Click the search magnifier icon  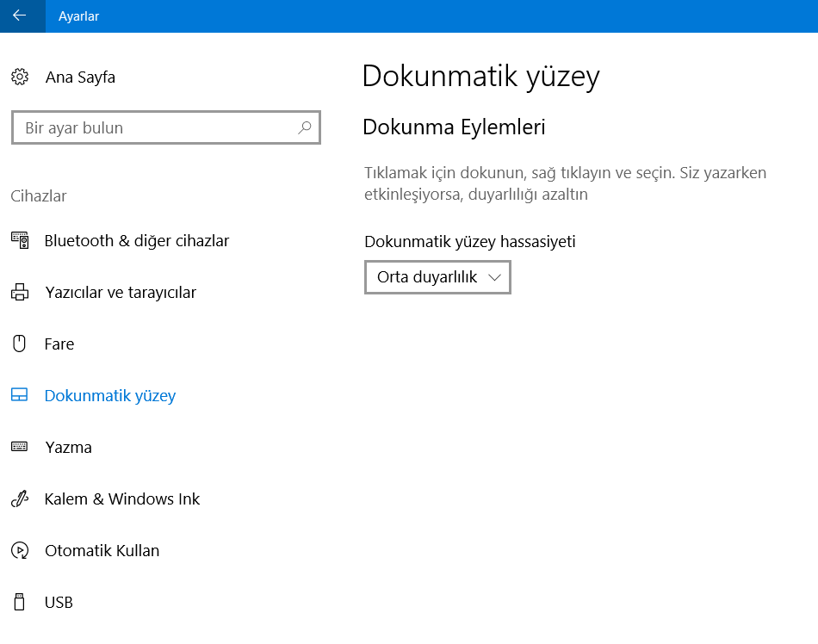click(x=304, y=127)
